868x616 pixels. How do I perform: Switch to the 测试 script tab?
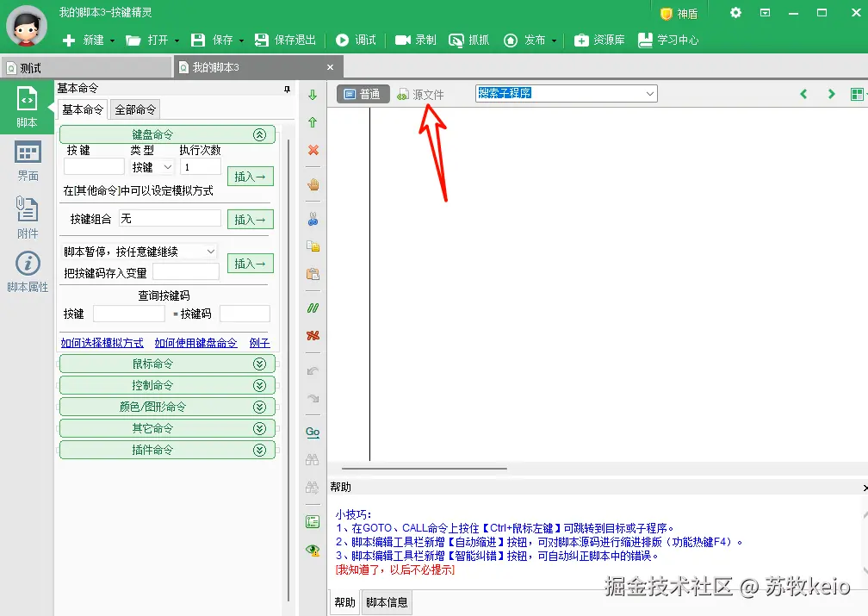tap(86, 68)
